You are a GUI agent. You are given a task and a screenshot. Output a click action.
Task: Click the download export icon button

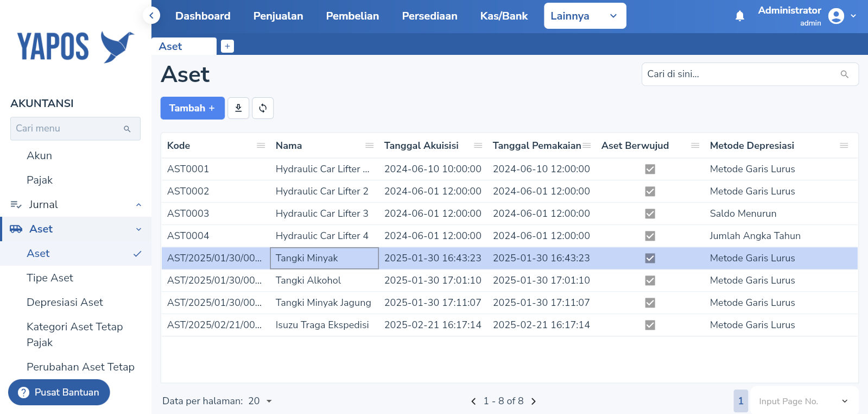(238, 108)
